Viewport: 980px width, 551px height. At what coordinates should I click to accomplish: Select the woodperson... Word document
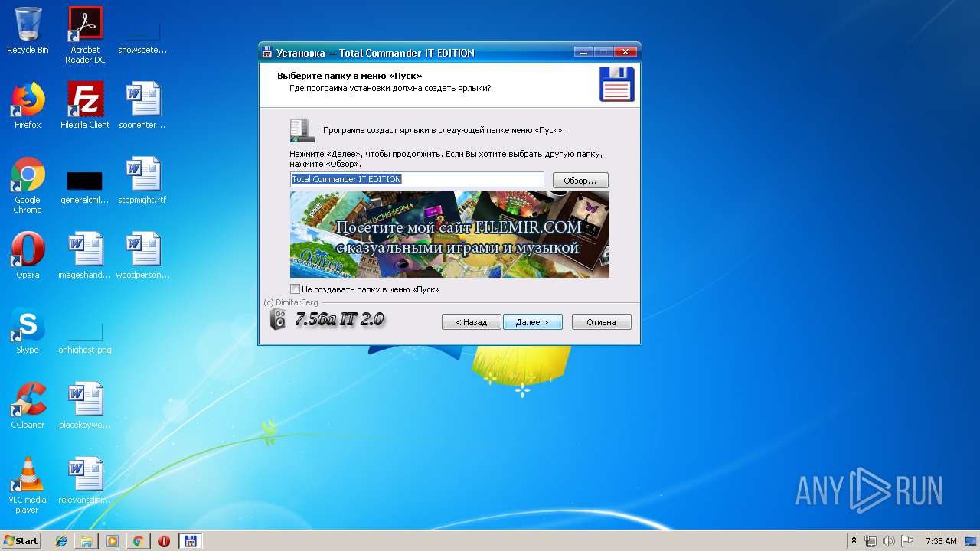142,256
